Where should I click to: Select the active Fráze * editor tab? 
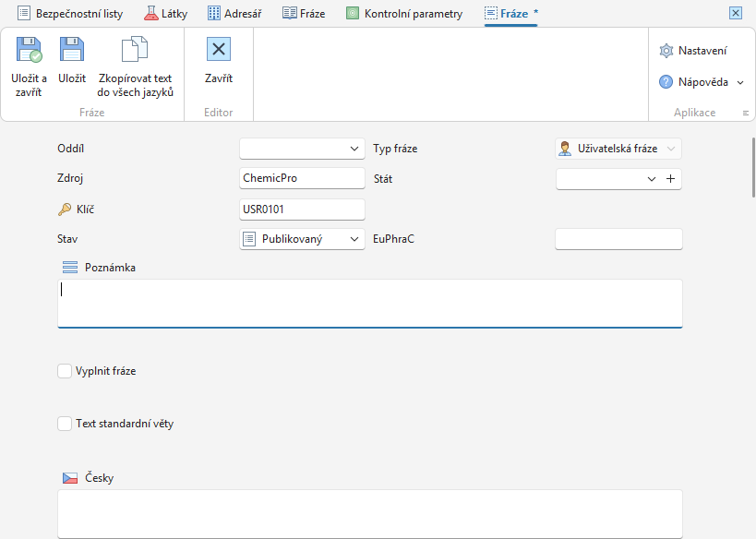point(511,14)
